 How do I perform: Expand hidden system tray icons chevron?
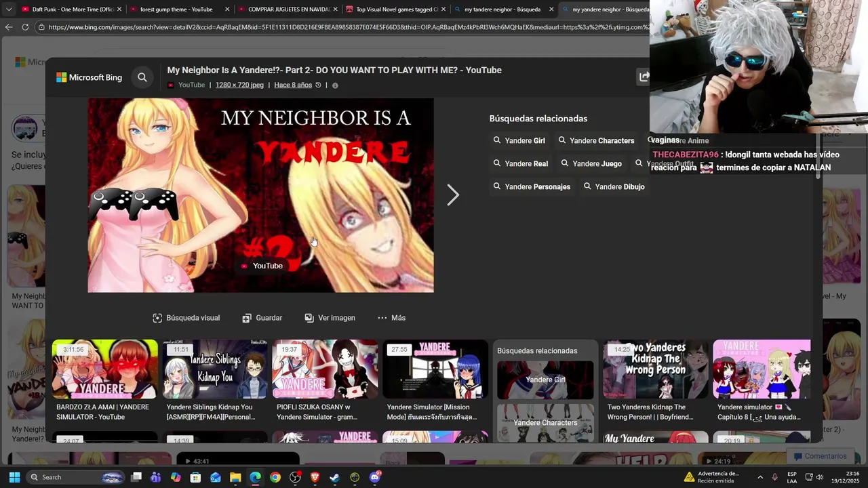pyautogui.click(x=760, y=477)
